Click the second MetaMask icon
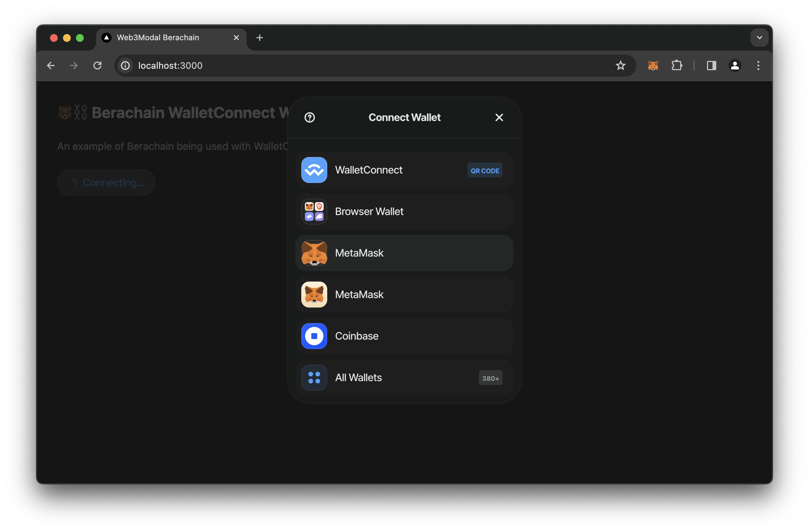 pyautogui.click(x=315, y=294)
